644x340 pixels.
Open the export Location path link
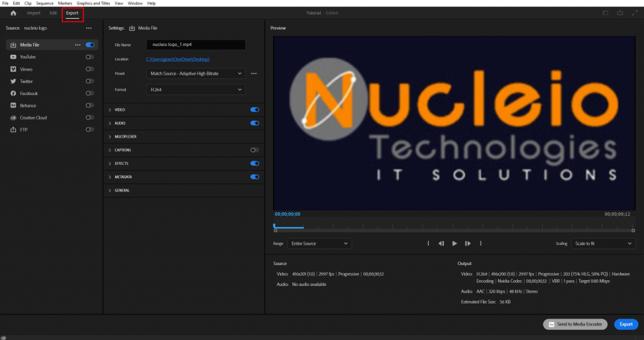(x=178, y=59)
